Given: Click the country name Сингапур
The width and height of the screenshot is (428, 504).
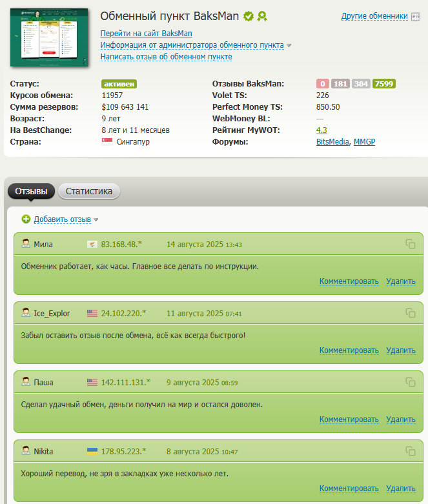Looking at the screenshot, I should pos(133,142).
